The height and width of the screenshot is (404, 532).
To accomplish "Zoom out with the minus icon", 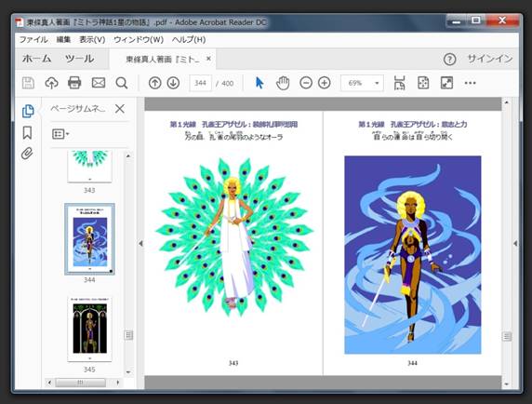I will coord(306,83).
